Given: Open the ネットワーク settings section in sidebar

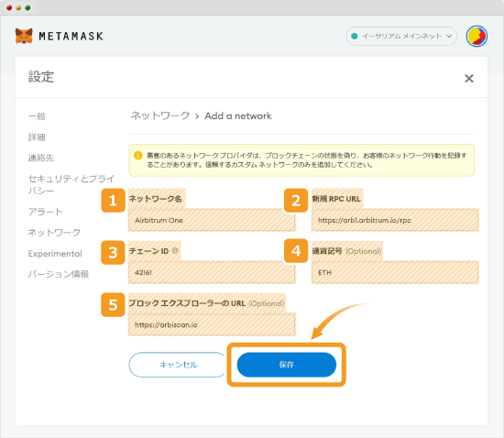Looking at the screenshot, I should pos(54,233).
